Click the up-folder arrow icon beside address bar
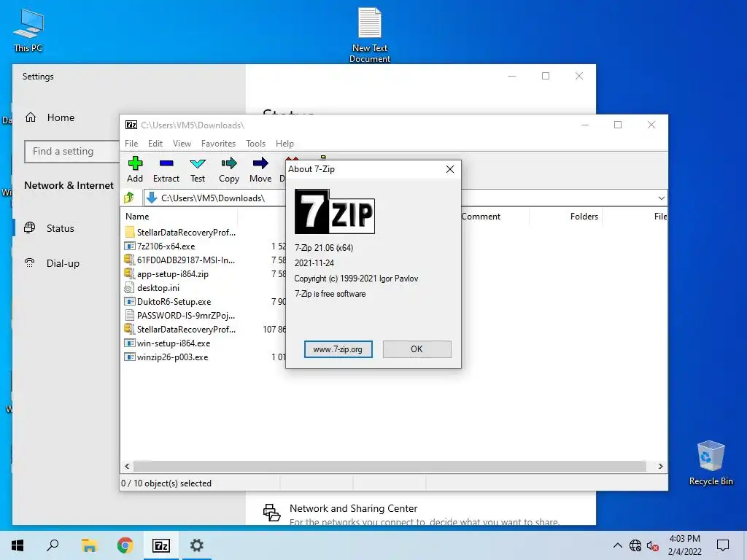This screenshot has height=560, width=747. coord(129,198)
